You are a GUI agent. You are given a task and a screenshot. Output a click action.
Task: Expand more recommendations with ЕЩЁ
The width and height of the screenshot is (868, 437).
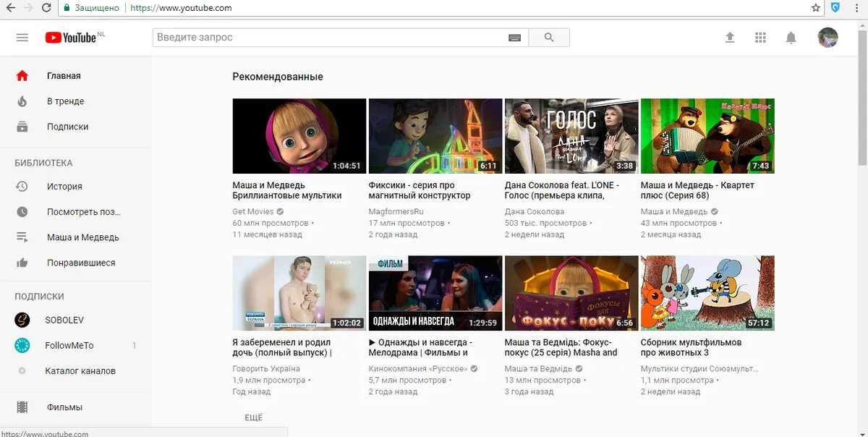click(x=254, y=417)
